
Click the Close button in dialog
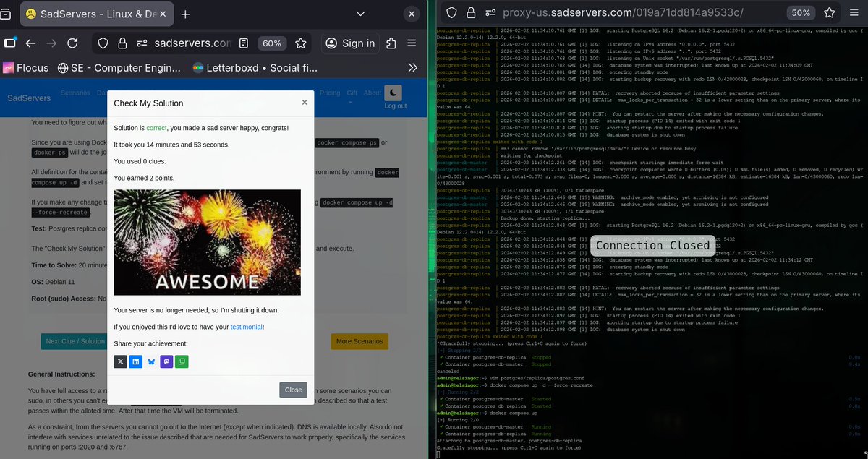click(293, 390)
